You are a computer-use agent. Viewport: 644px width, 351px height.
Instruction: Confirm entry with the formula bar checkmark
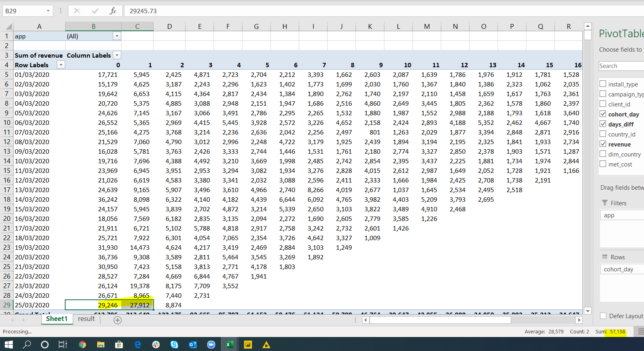click(x=95, y=11)
